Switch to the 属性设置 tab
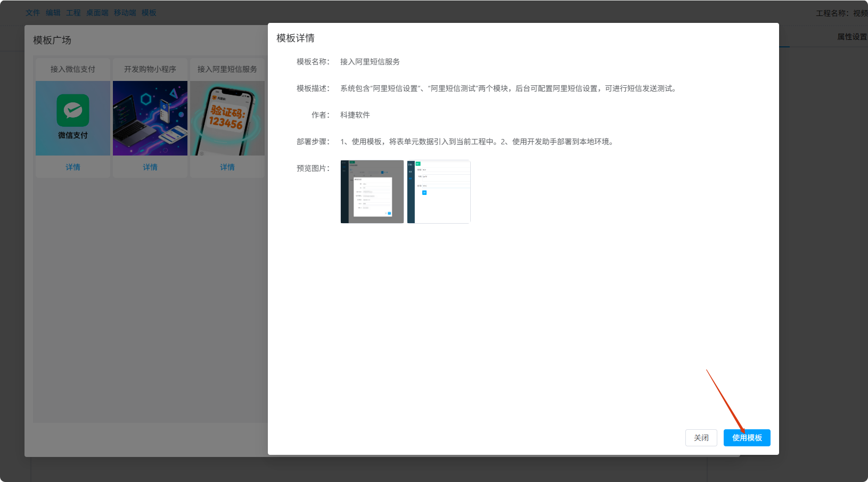Screen dimensions: 868x482 click(x=851, y=37)
